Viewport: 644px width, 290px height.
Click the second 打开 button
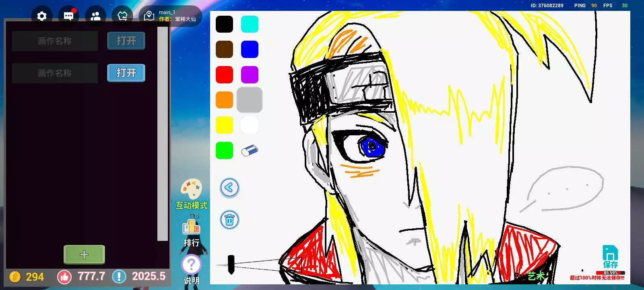click(x=126, y=73)
